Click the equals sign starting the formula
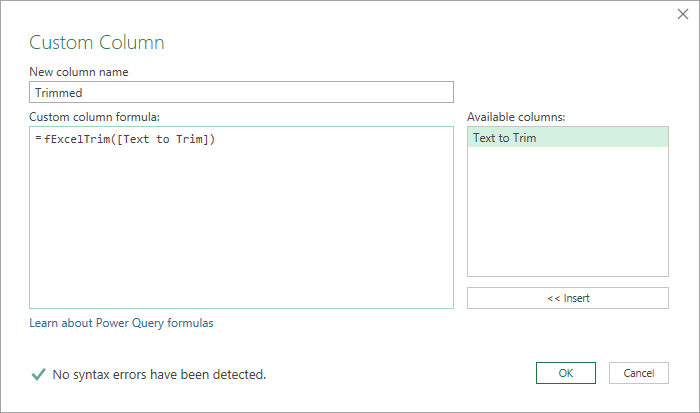 pyautogui.click(x=38, y=139)
